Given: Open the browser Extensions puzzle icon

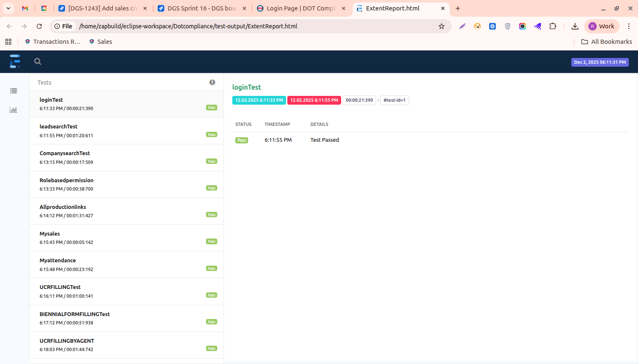Looking at the screenshot, I should tap(553, 26).
